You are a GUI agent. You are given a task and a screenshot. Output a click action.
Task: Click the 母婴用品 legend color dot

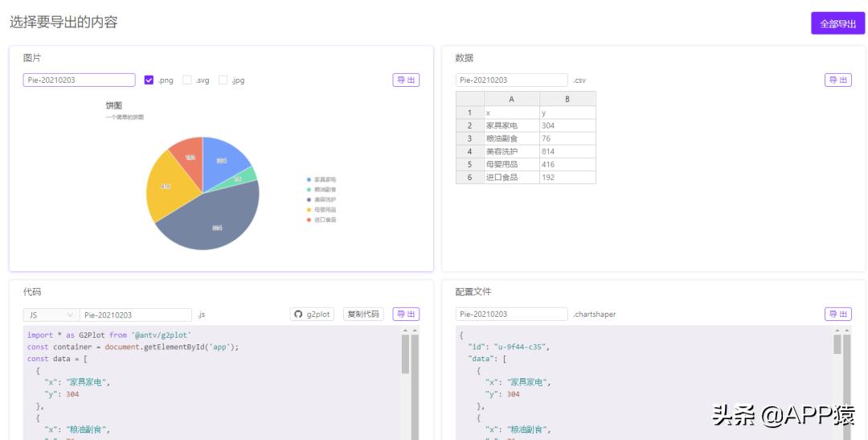point(309,209)
